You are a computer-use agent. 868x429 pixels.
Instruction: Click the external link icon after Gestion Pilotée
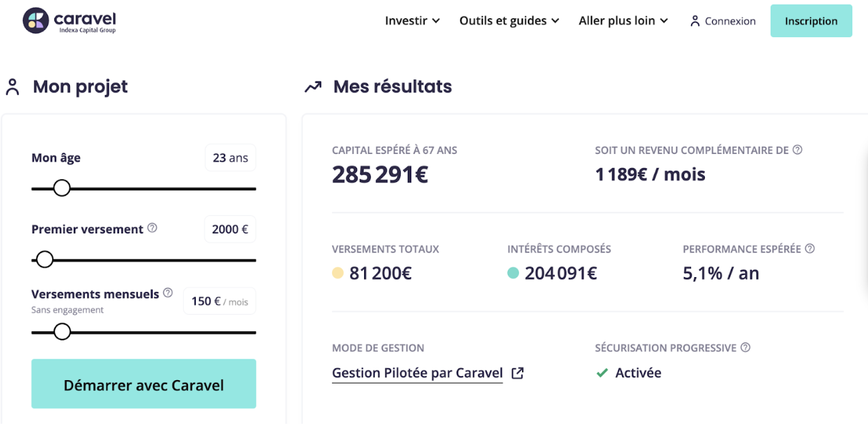[x=518, y=373]
